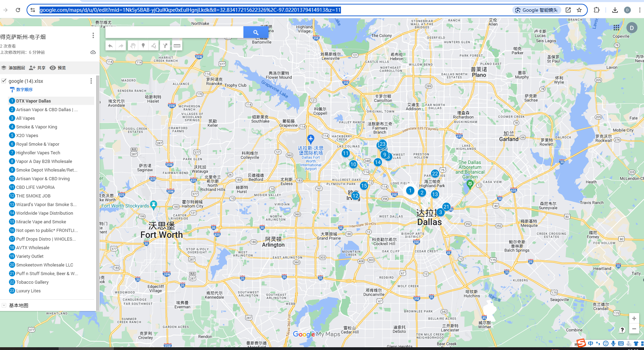
Task: Open the map title three-dot menu
Action: [93, 36]
